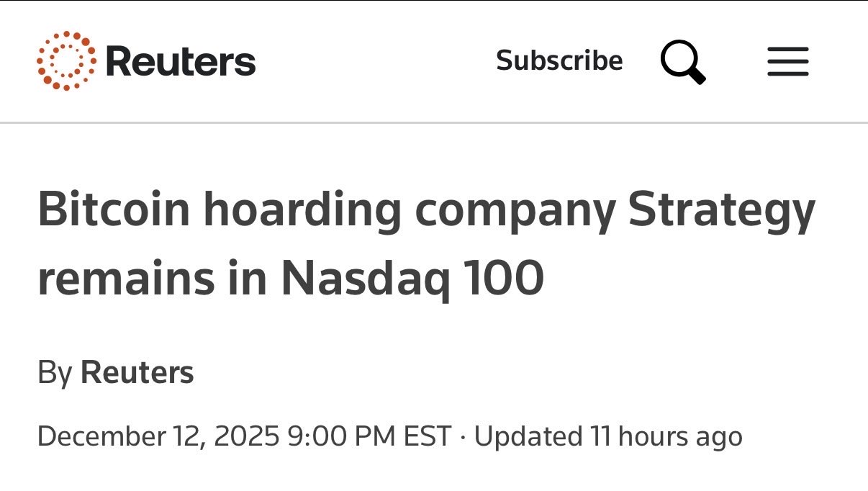Click the word "Strategy" in the headline
The height and width of the screenshot is (491, 868).
click(x=721, y=210)
